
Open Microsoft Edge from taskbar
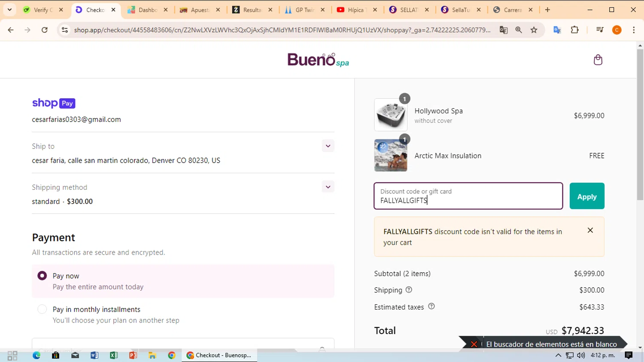click(x=36, y=356)
